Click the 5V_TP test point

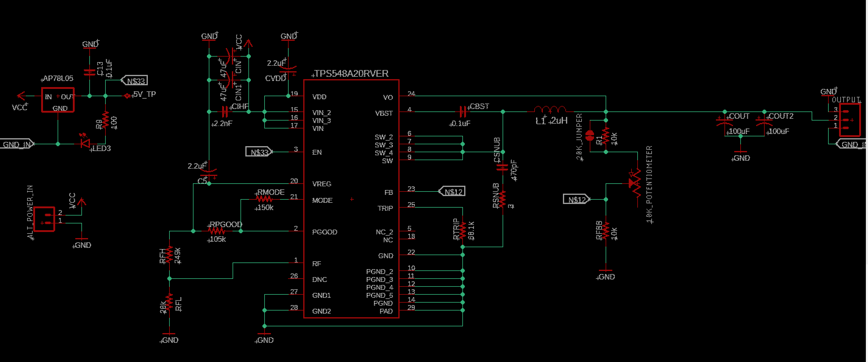click(x=127, y=96)
